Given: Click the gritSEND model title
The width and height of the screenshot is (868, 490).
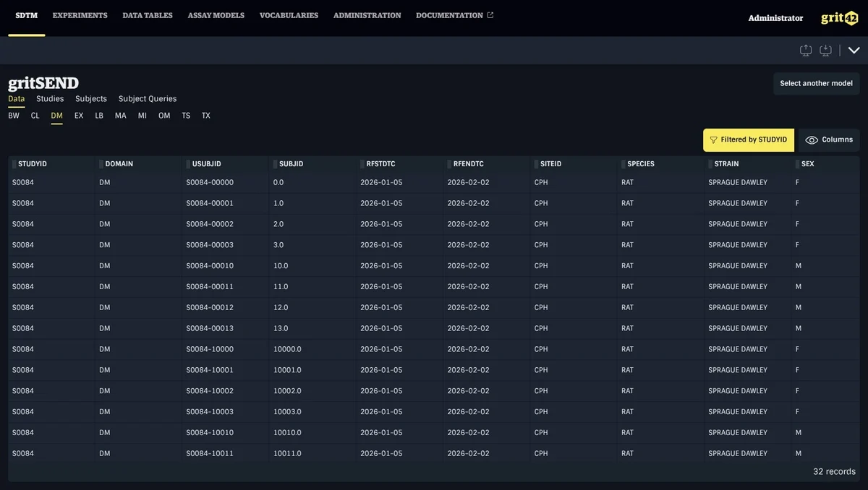Looking at the screenshot, I should pos(43,83).
